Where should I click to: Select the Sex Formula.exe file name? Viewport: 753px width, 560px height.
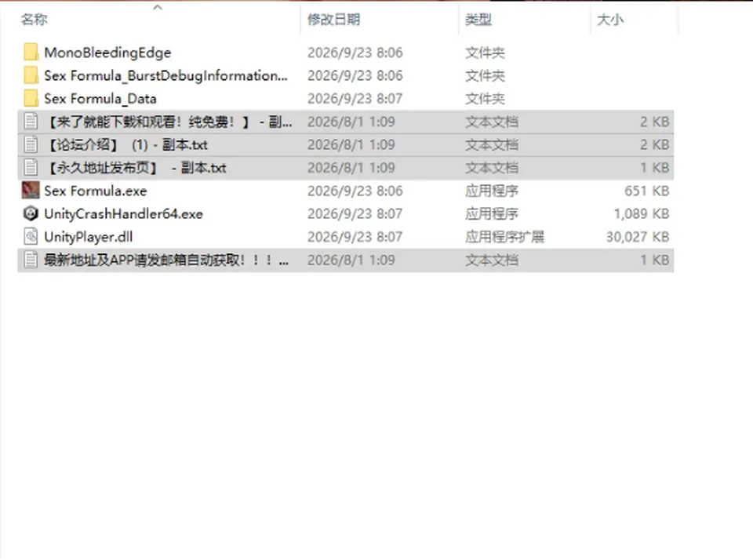pyautogui.click(x=96, y=191)
